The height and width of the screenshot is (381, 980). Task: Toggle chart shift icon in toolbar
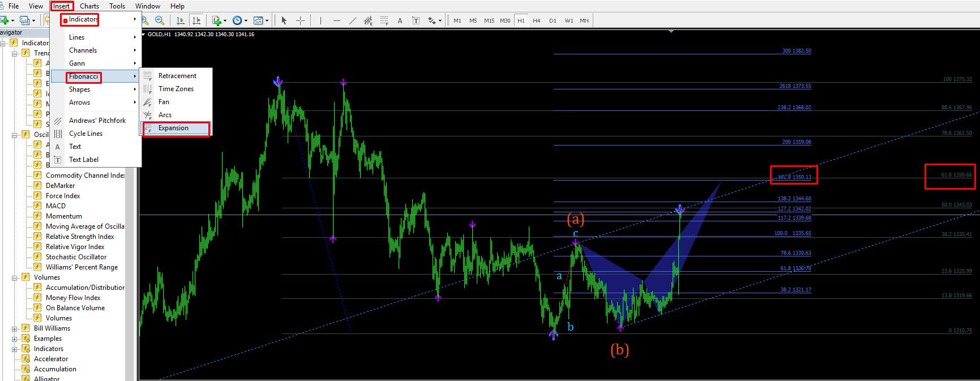click(196, 20)
